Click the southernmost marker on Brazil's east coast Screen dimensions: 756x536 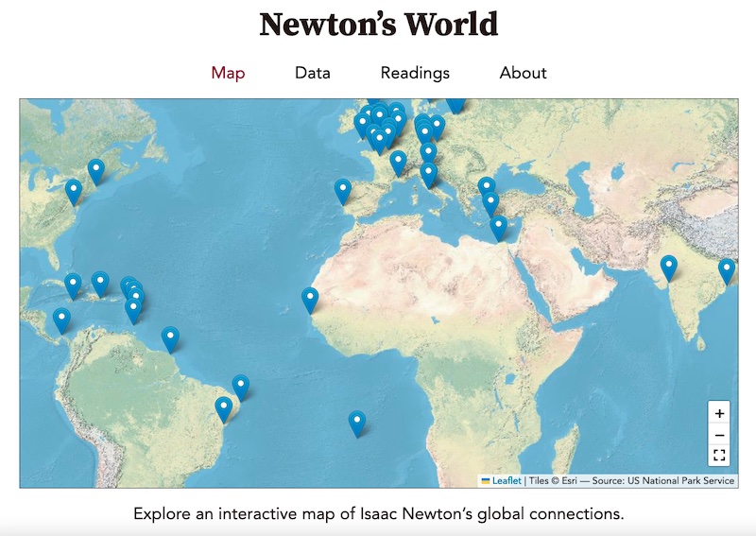tap(223, 408)
